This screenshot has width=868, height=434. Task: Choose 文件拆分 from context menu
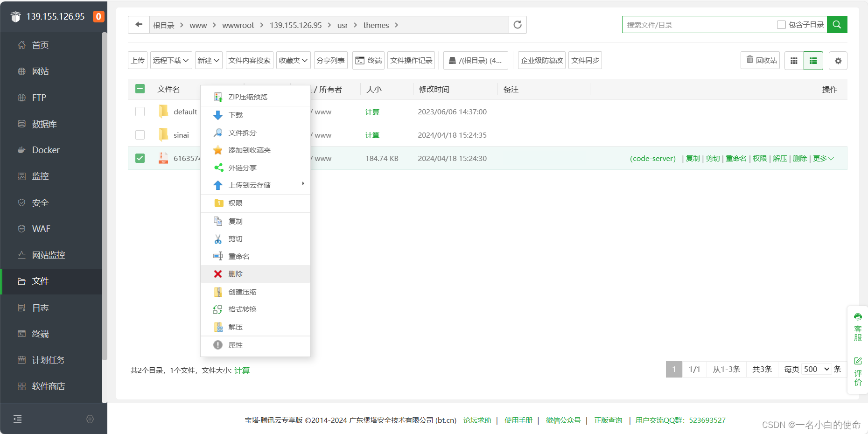point(255,133)
